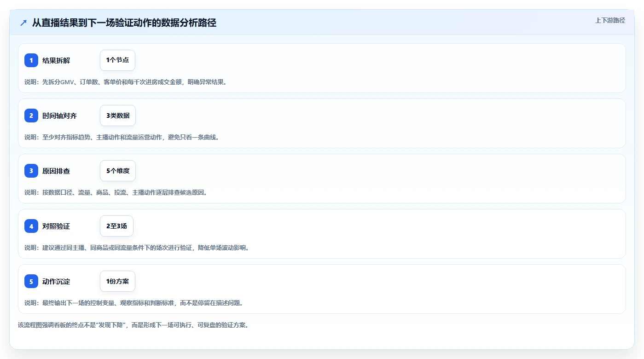Click the description about 降低单场波动影响
Image resolution: width=644 pixels, height=359 pixels.
[137, 248]
